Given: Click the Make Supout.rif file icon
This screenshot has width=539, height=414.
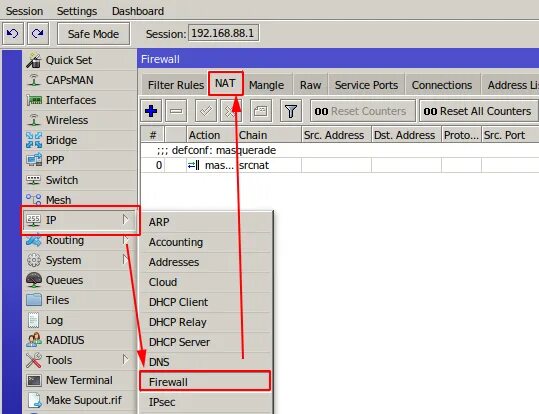Looking at the screenshot, I should pyautogui.click(x=34, y=400).
